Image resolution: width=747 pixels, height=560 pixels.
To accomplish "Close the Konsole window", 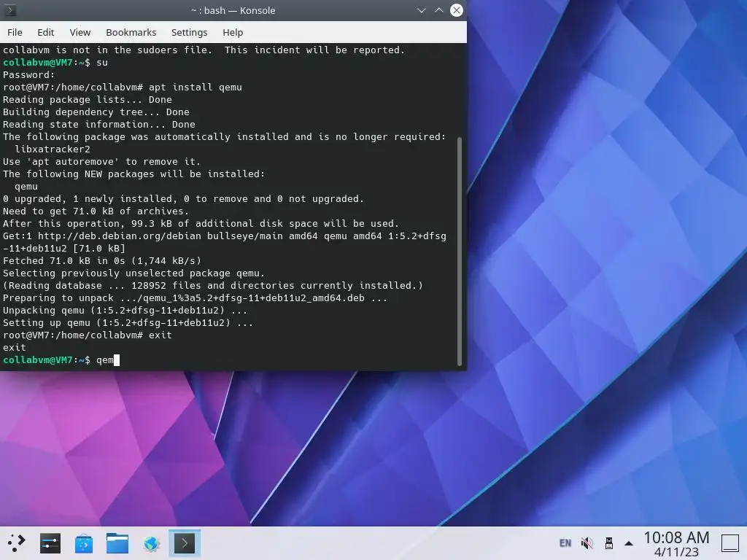I will coord(457,10).
